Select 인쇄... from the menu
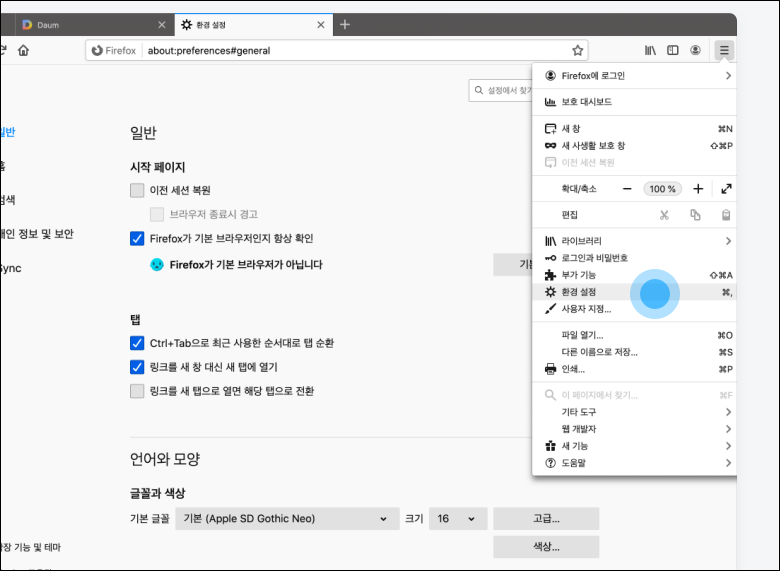 click(634, 369)
